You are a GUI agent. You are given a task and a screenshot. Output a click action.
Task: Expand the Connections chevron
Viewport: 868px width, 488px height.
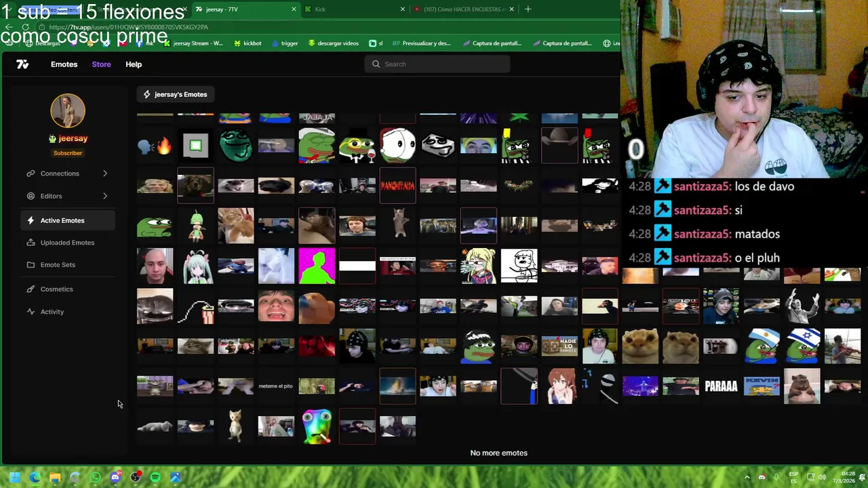[x=105, y=174]
